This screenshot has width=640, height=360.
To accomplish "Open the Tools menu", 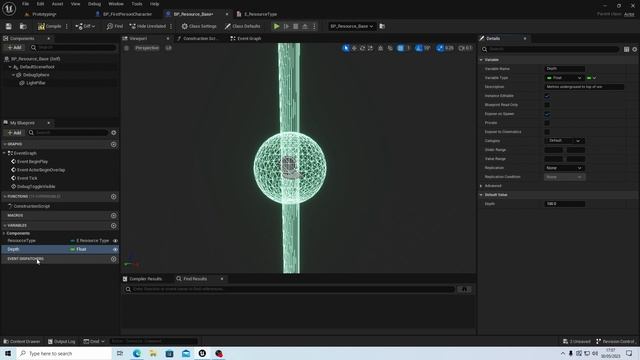I will pos(137,4).
